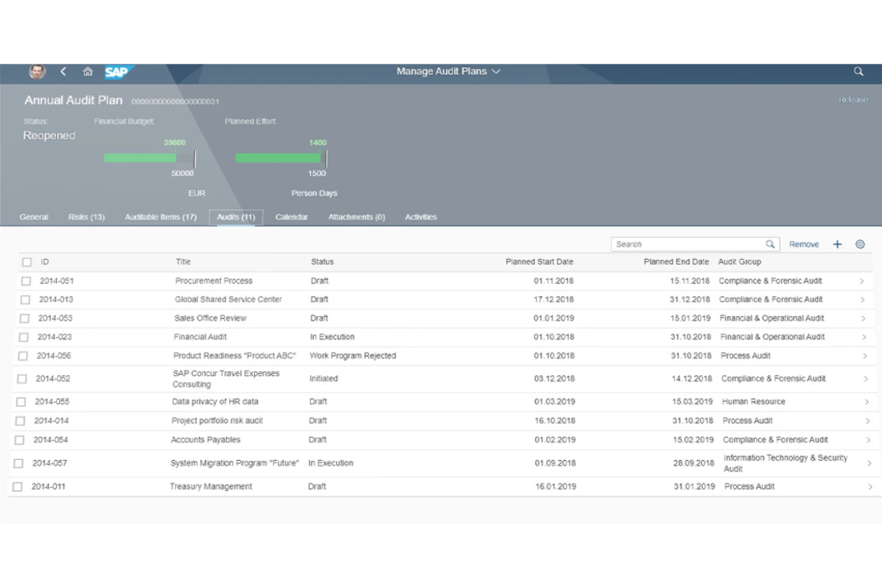Go to the home screen icon

(x=88, y=71)
